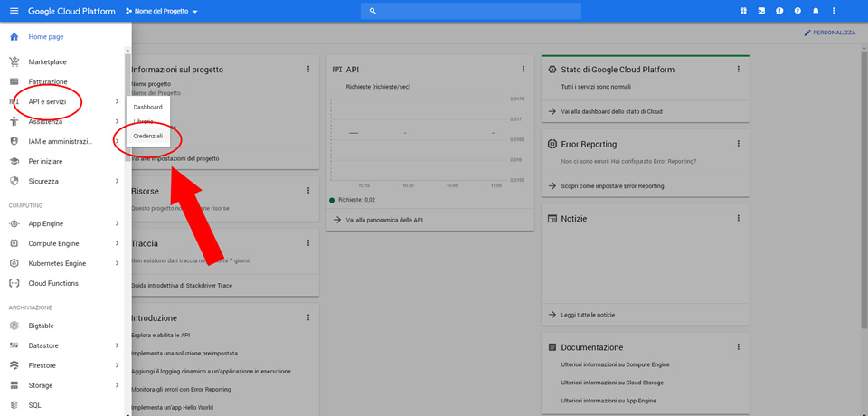
Task: Open the Informazioni sul progetto card options menu
Action: 308,70
